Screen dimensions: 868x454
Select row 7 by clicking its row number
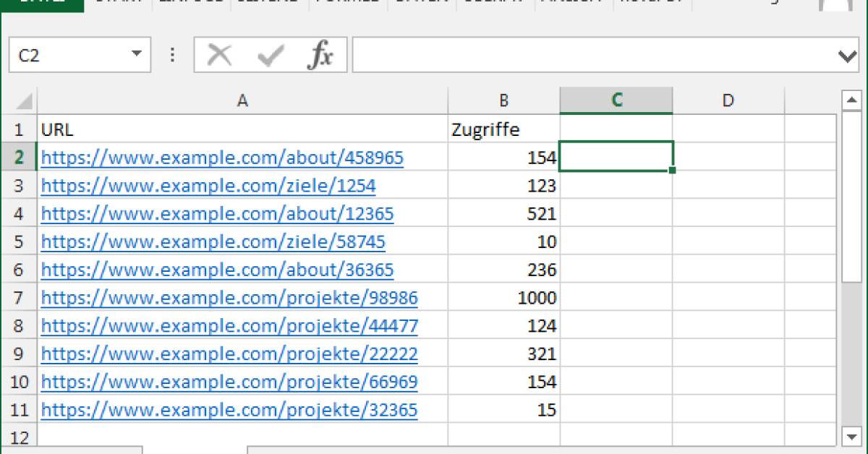click(x=19, y=297)
